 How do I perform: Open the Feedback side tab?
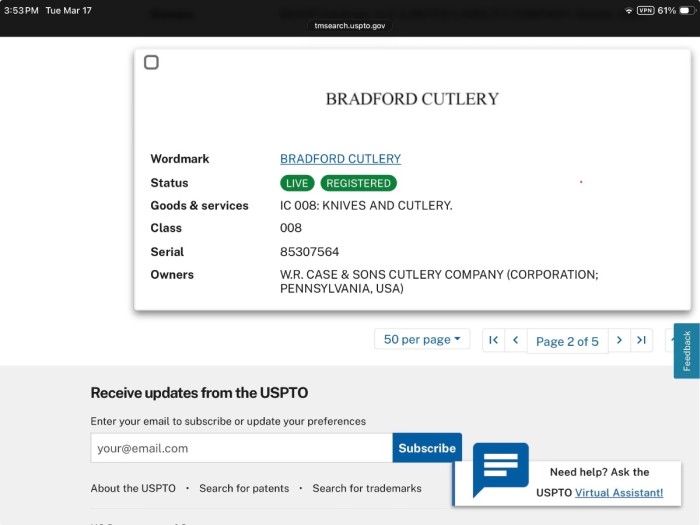coord(687,351)
